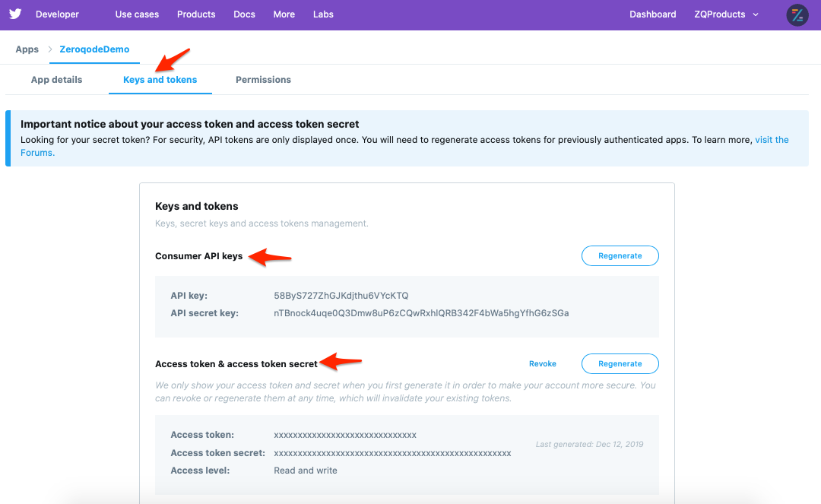This screenshot has height=504, width=821.
Task: Open the Labs menu item
Action: (323, 14)
